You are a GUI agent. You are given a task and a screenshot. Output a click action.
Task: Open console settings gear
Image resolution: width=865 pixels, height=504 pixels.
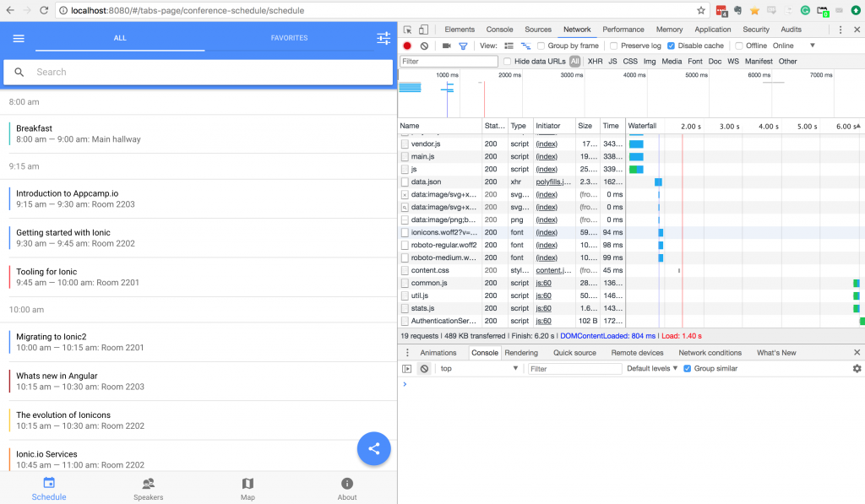(x=857, y=369)
